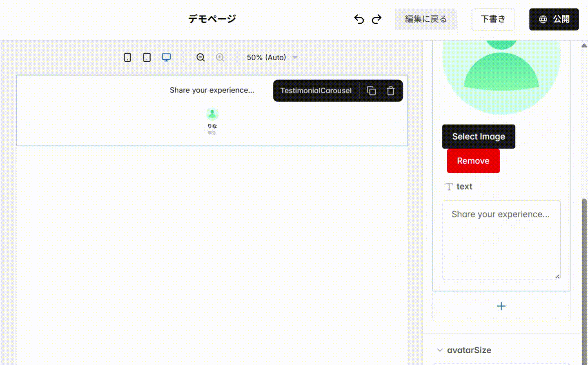Click the 編集に戻る button
Screen dimensions: 588x365
pos(426,19)
